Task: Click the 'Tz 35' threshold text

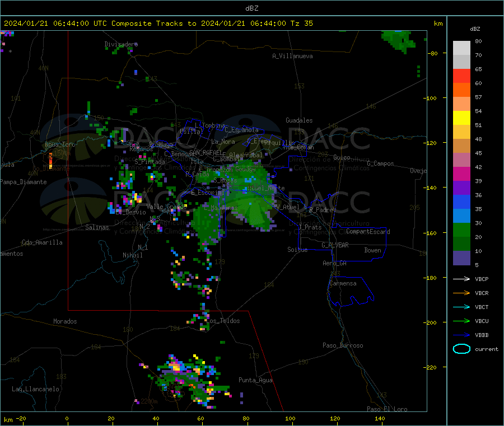Action: pos(301,24)
